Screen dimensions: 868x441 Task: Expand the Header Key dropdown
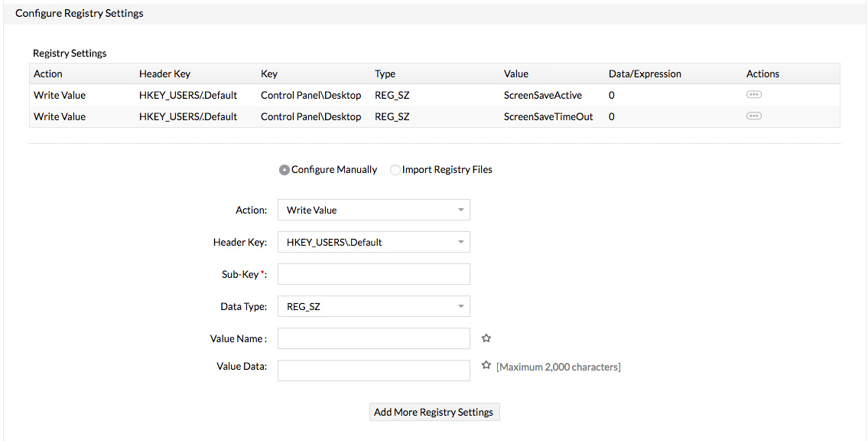click(x=373, y=242)
